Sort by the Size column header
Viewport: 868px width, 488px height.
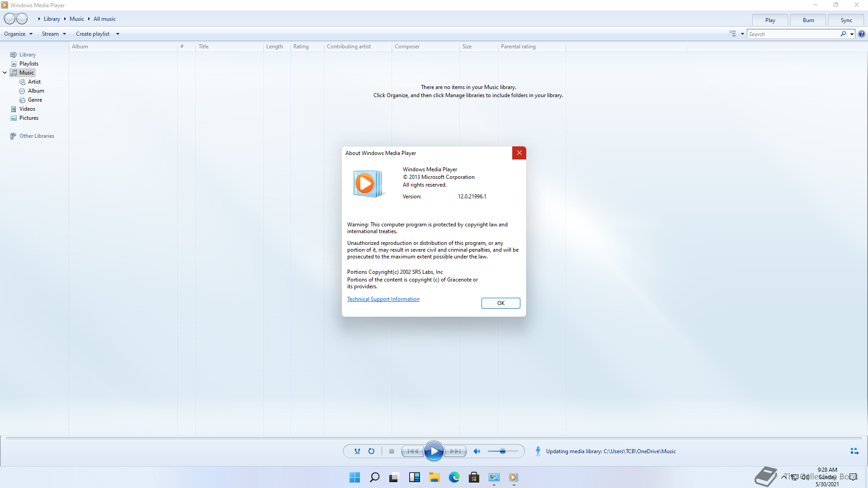479,47
